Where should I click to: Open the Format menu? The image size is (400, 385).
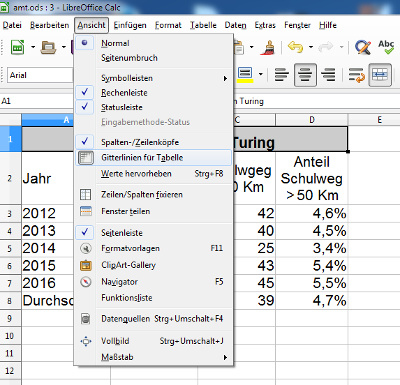pos(168,25)
